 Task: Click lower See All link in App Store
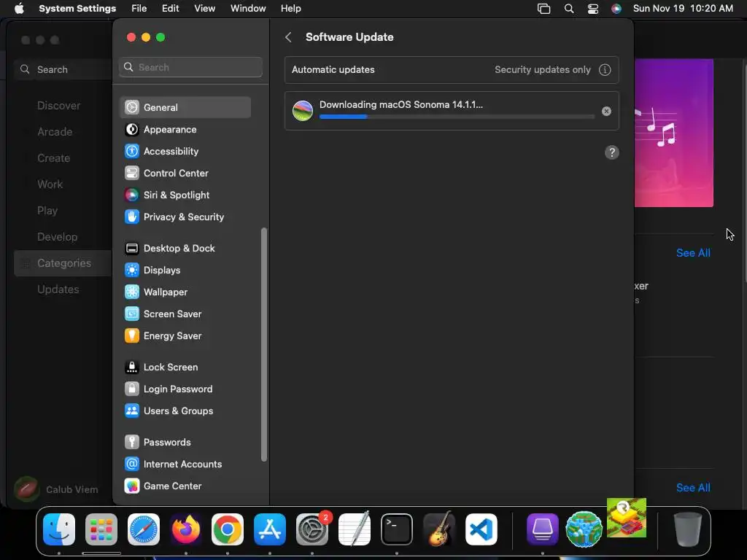[x=693, y=488]
